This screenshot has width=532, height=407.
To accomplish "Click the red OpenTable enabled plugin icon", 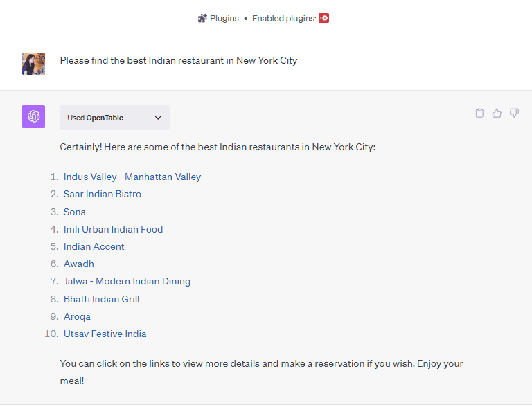I will (323, 18).
